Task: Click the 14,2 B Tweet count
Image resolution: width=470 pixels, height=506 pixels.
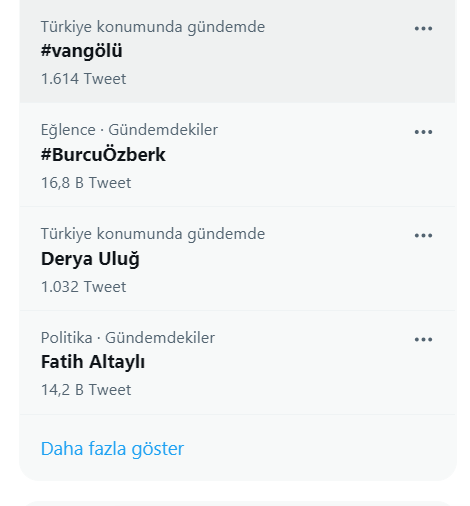Action: [86, 390]
